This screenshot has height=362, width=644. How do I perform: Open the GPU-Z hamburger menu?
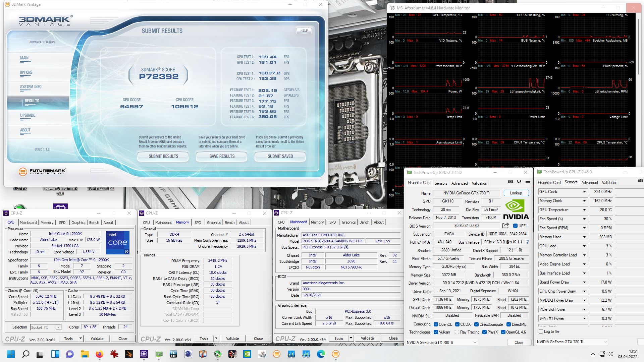pyautogui.click(x=528, y=181)
